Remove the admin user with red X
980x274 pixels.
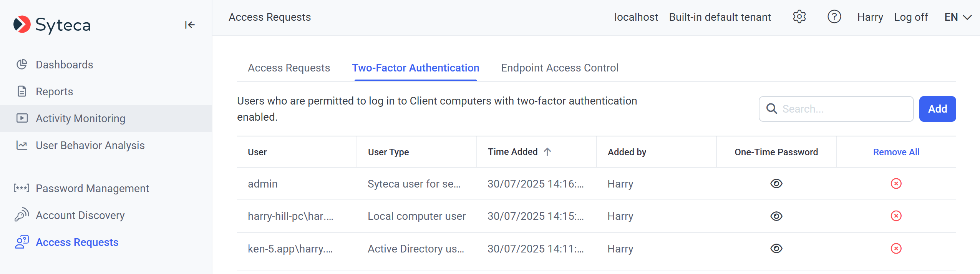tap(896, 184)
